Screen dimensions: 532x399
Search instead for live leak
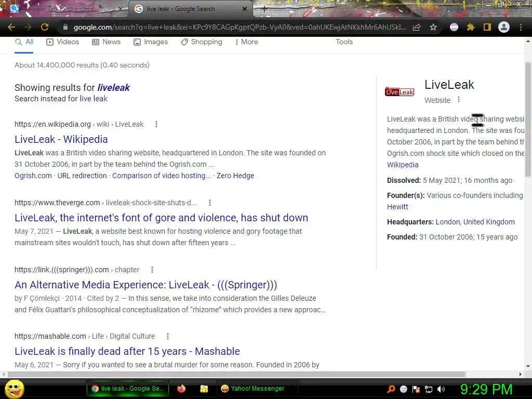click(x=94, y=99)
